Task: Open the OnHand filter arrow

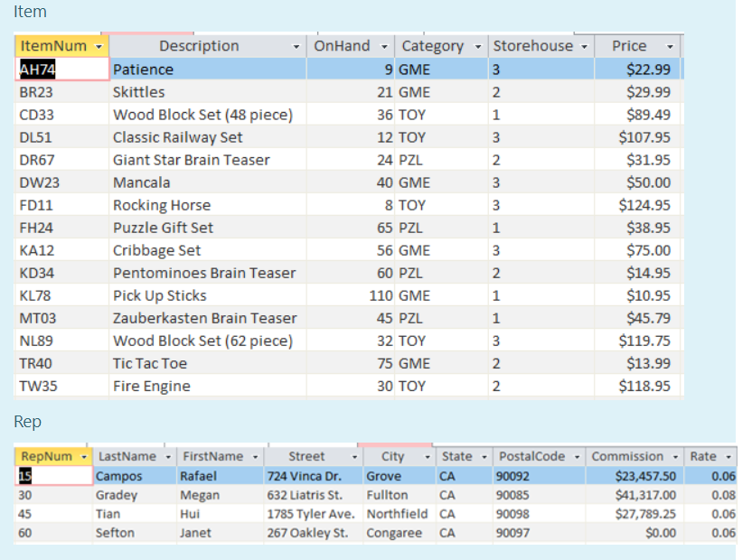Action: point(382,45)
